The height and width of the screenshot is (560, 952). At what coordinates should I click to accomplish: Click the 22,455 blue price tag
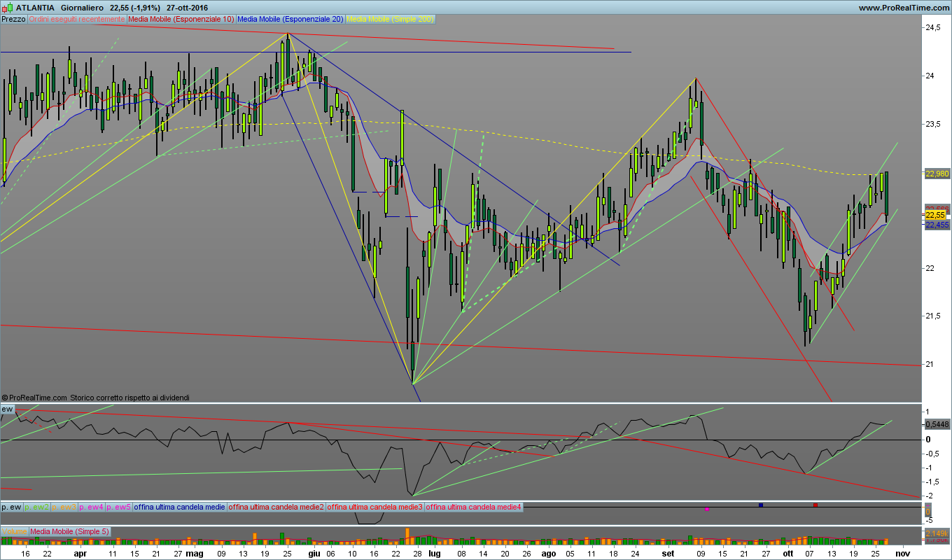click(937, 225)
